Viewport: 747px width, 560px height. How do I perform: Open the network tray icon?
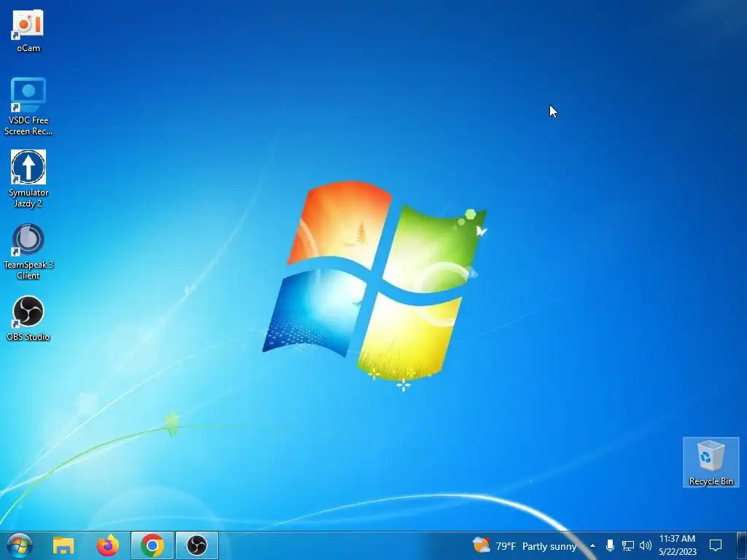tap(627, 545)
